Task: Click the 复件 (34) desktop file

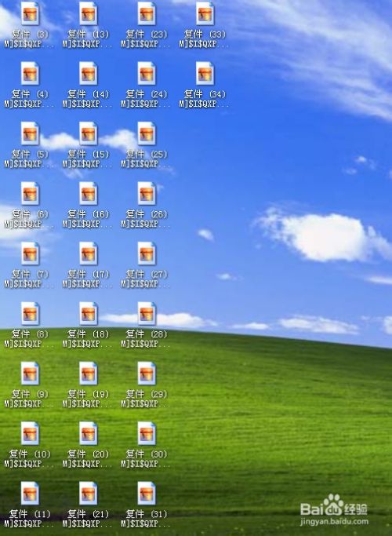Action: (x=205, y=74)
